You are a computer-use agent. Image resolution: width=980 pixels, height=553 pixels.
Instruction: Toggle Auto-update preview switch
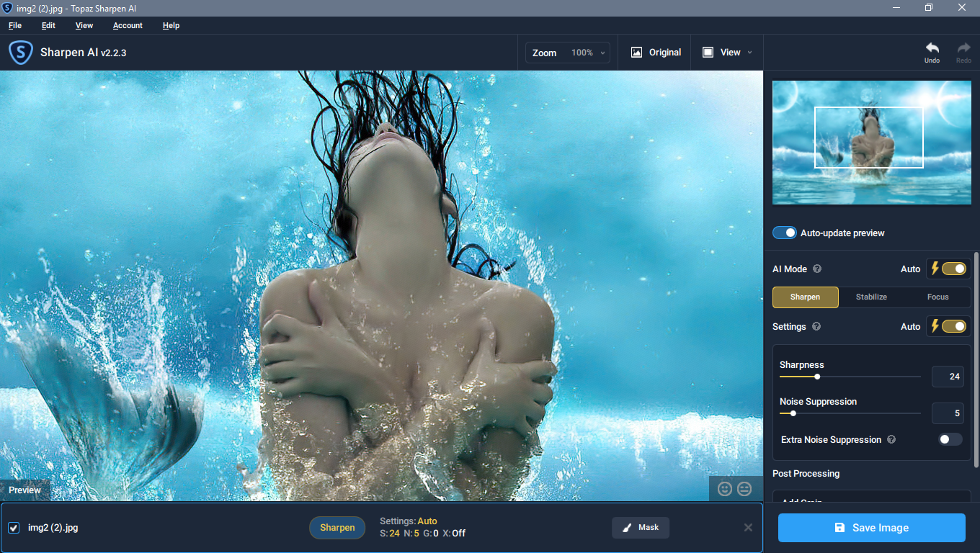tap(784, 233)
